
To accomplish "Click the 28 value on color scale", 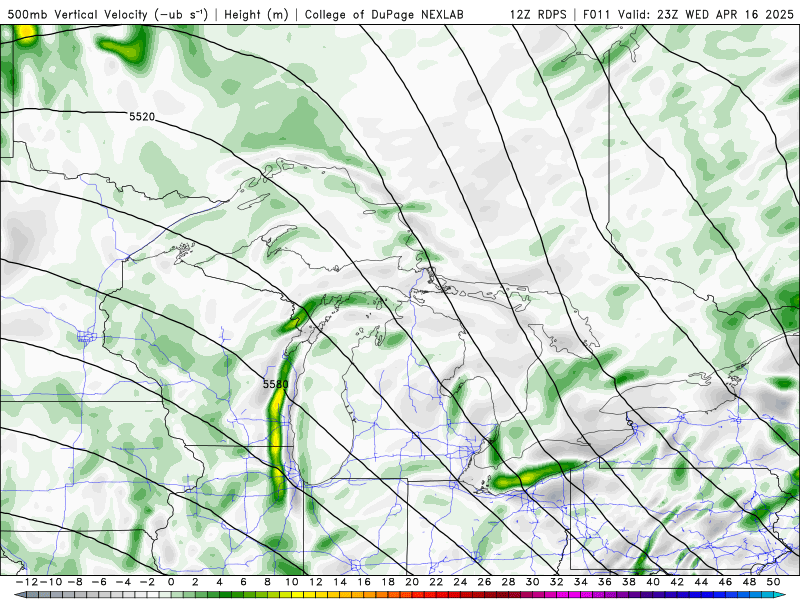I will coord(508,582).
